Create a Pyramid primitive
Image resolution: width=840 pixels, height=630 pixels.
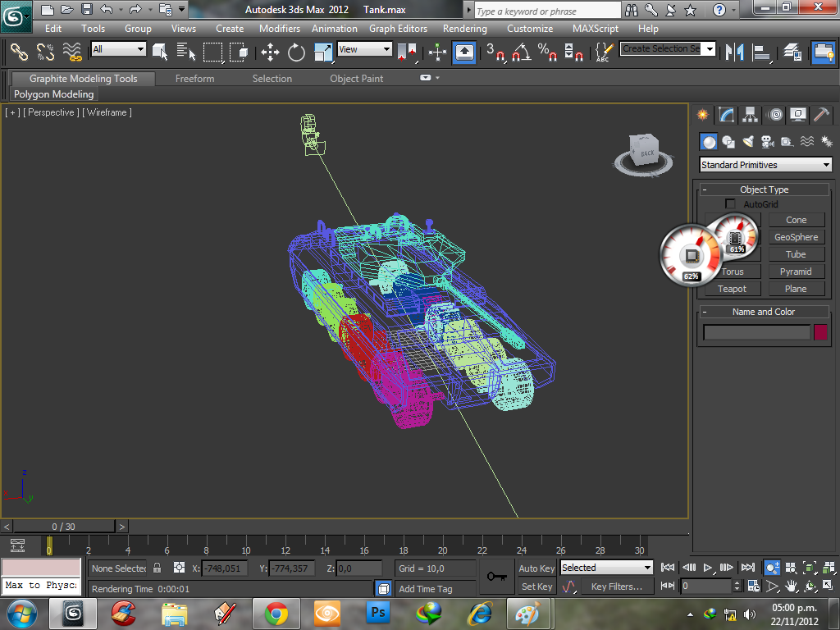pyautogui.click(x=796, y=272)
